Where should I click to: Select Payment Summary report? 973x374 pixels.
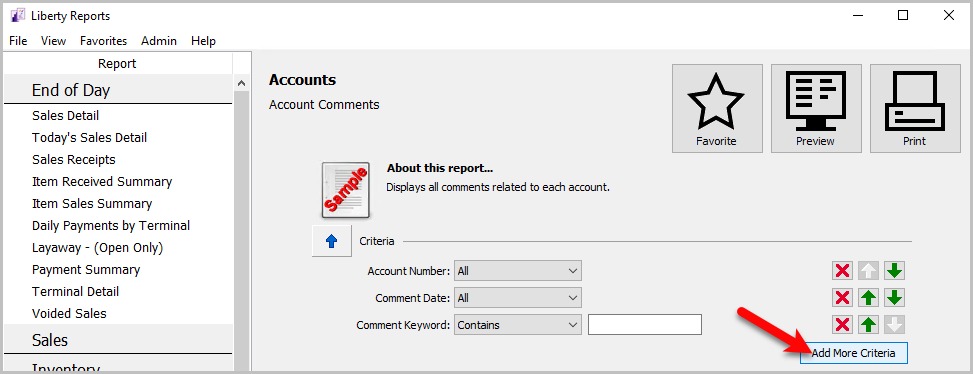86,270
